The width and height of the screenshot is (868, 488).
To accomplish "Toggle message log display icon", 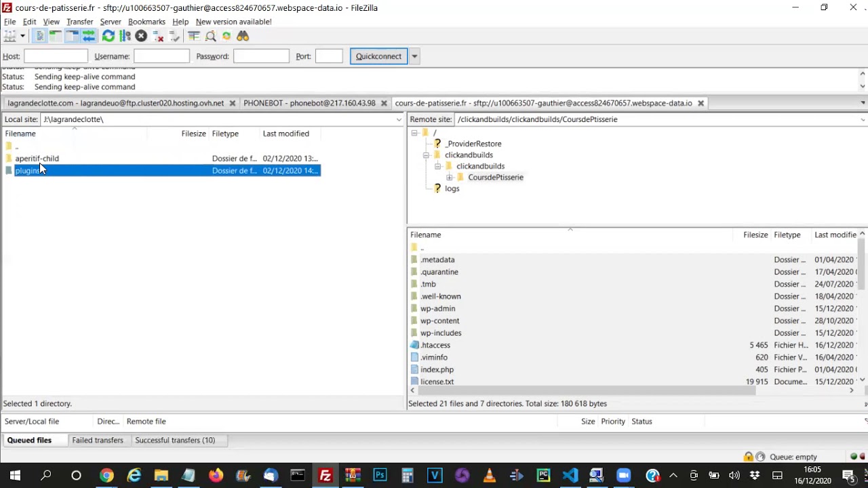I will 39,36.
